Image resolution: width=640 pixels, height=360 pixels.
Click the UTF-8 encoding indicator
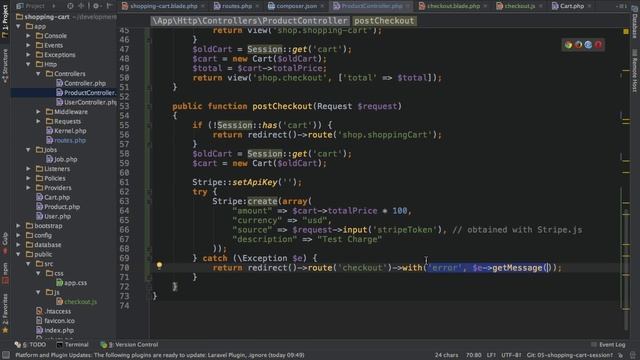pos(511,355)
